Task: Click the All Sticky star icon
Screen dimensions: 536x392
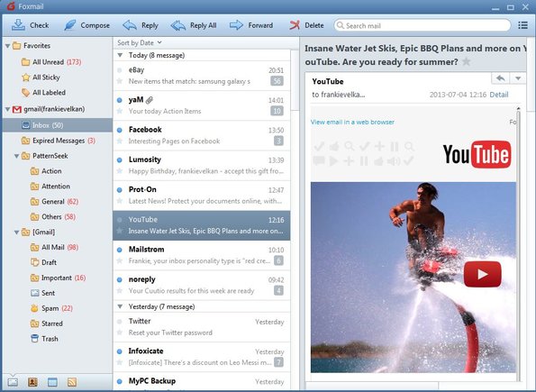Action: coord(25,77)
